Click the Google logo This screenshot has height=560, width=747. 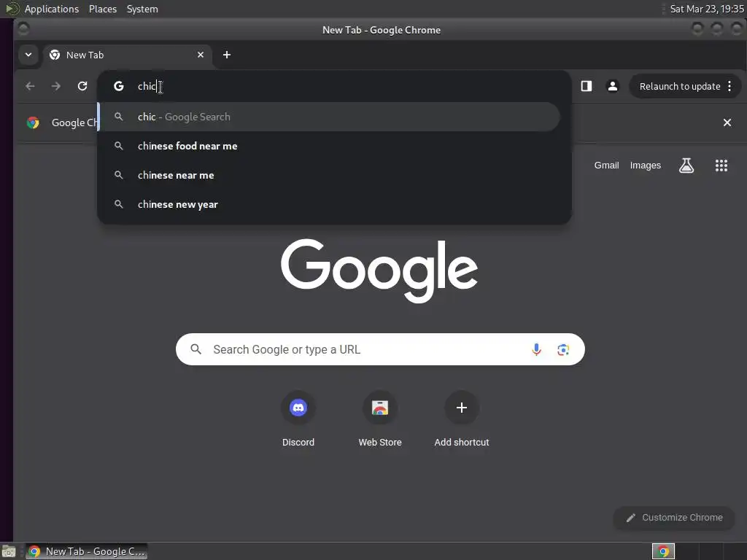tap(379, 271)
